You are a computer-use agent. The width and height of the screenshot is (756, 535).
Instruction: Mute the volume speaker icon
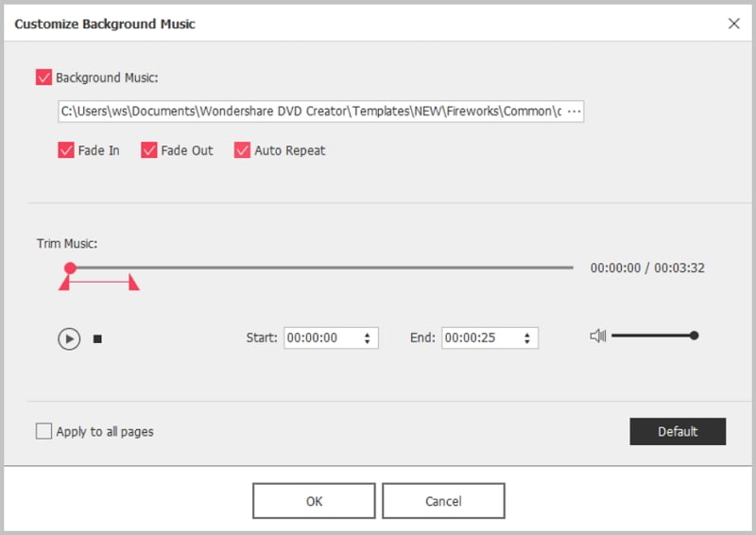point(598,336)
